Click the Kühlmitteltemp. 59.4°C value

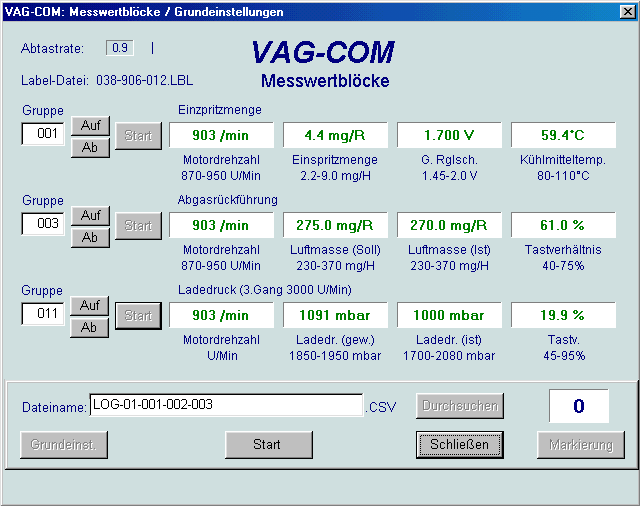(563, 135)
